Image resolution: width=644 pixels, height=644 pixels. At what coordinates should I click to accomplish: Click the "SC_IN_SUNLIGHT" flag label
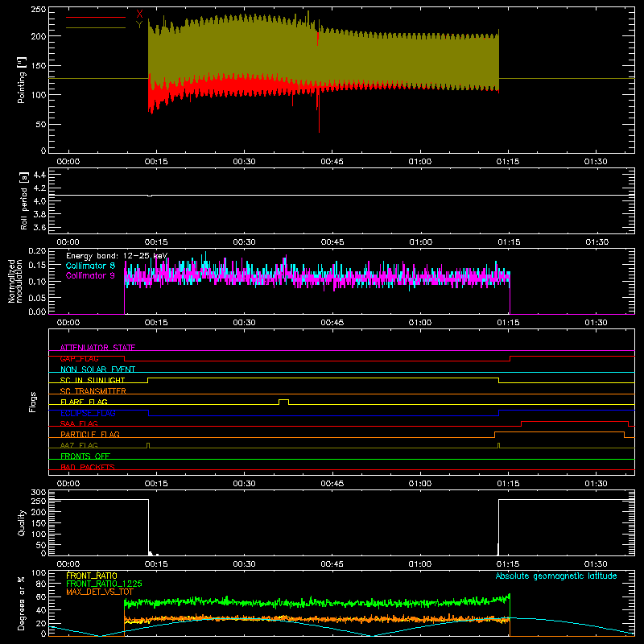(93, 380)
